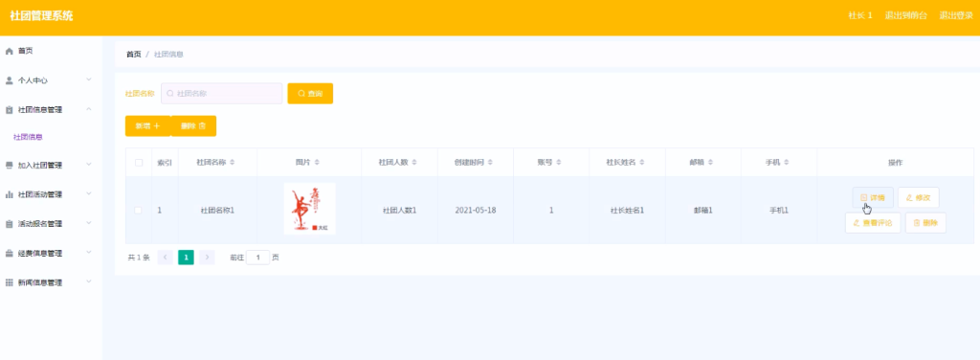The width and height of the screenshot is (980, 360).
Task: Click the sort arrows on 创建时间 column
Action: point(491,163)
